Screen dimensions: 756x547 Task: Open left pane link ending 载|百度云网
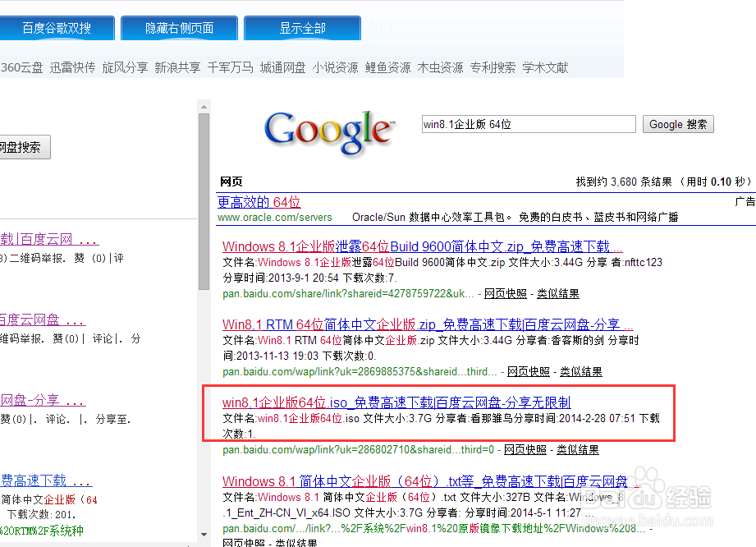pyautogui.click(x=49, y=239)
